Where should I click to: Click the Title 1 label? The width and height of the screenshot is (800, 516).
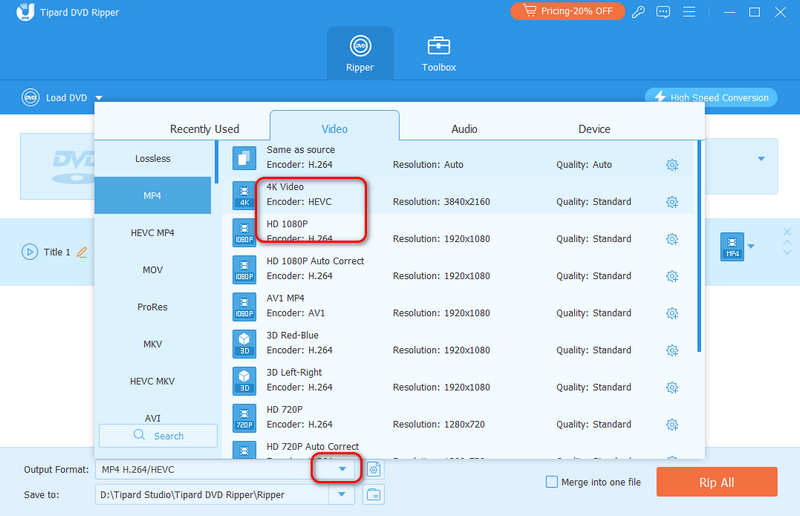(x=57, y=252)
